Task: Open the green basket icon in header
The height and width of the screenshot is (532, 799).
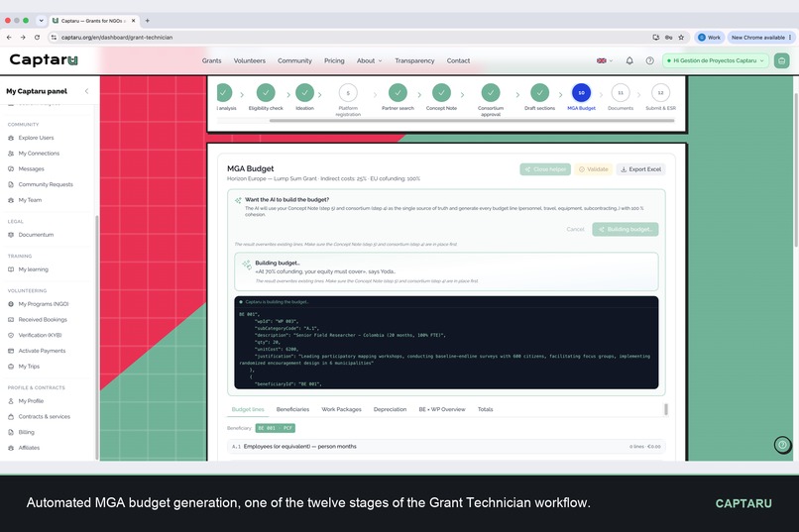Action: click(x=782, y=60)
